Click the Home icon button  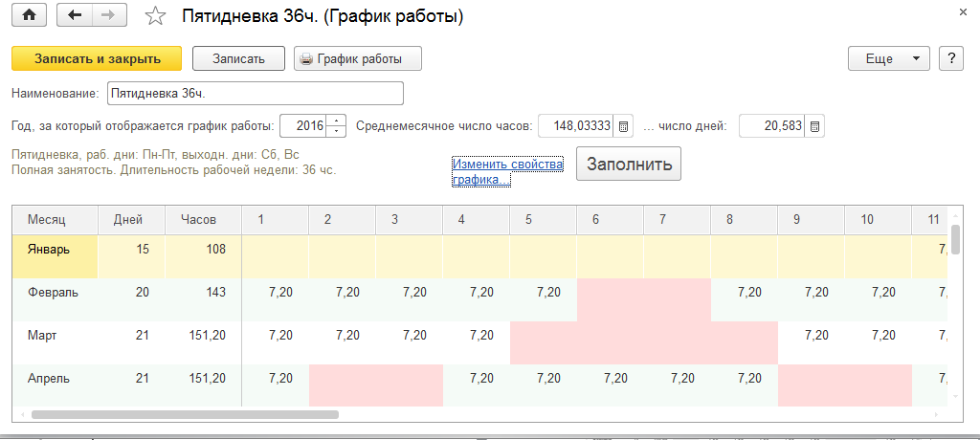pyautogui.click(x=28, y=16)
